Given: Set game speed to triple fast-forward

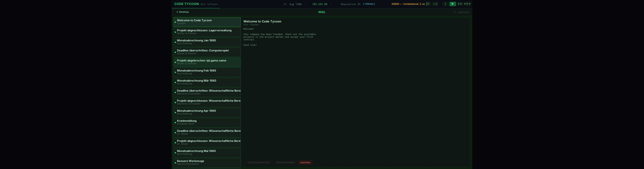Looking at the screenshot, I should tap(467, 4).
